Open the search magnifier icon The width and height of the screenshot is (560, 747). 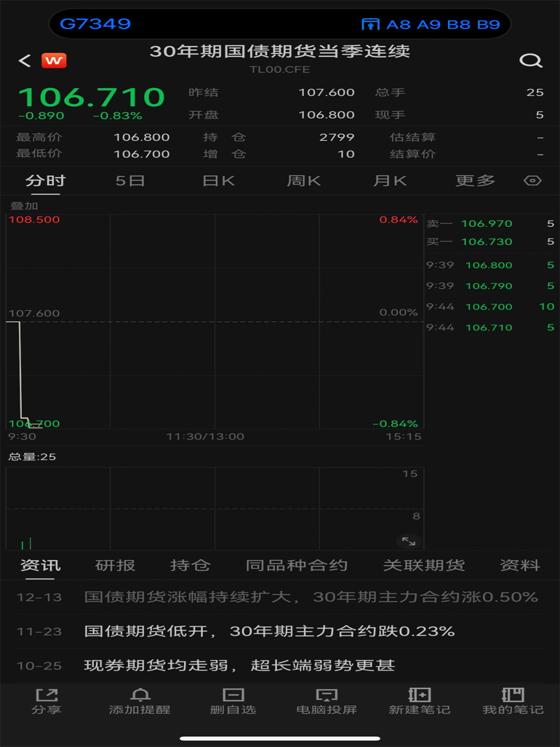530,61
